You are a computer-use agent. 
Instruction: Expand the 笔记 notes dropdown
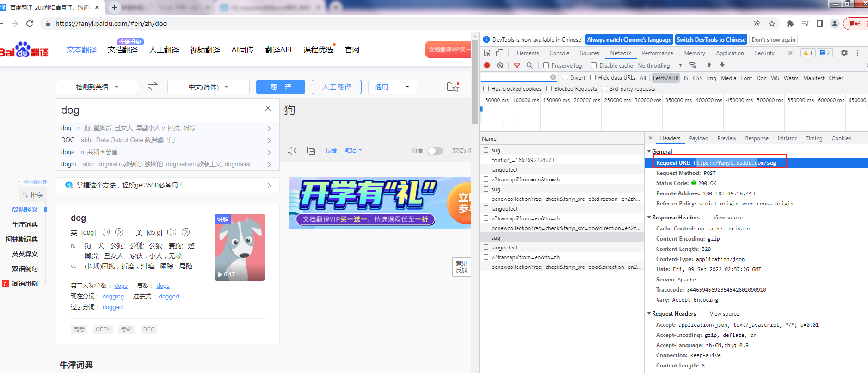click(354, 150)
